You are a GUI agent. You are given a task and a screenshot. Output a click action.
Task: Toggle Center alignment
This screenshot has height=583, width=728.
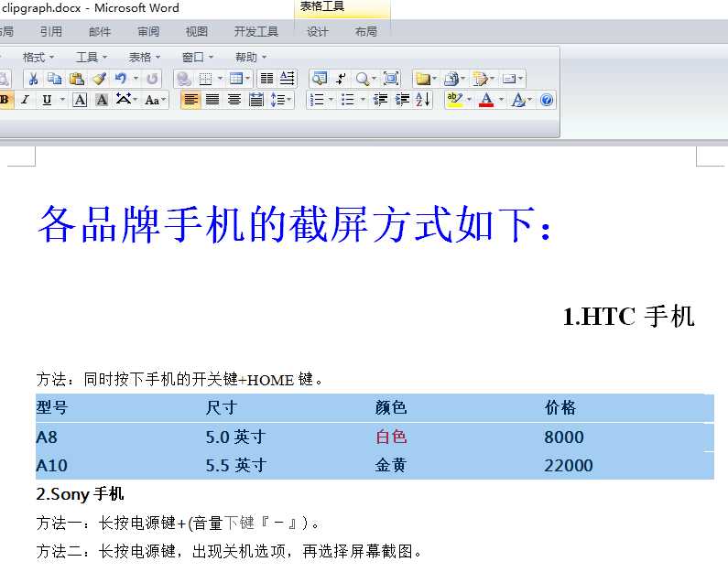234,100
